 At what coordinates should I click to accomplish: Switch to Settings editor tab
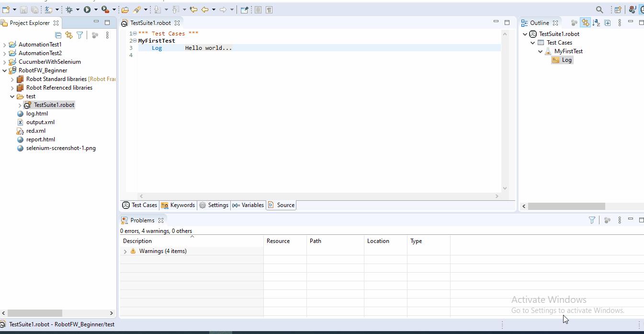pos(214,205)
